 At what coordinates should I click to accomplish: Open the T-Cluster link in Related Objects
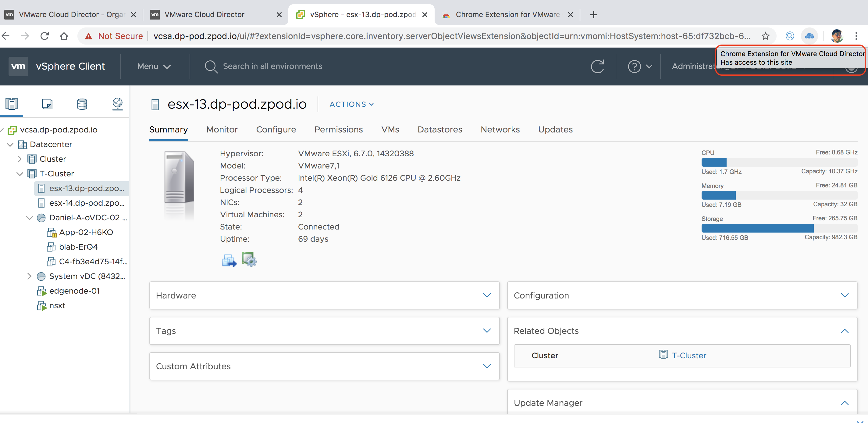click(689, 355)
